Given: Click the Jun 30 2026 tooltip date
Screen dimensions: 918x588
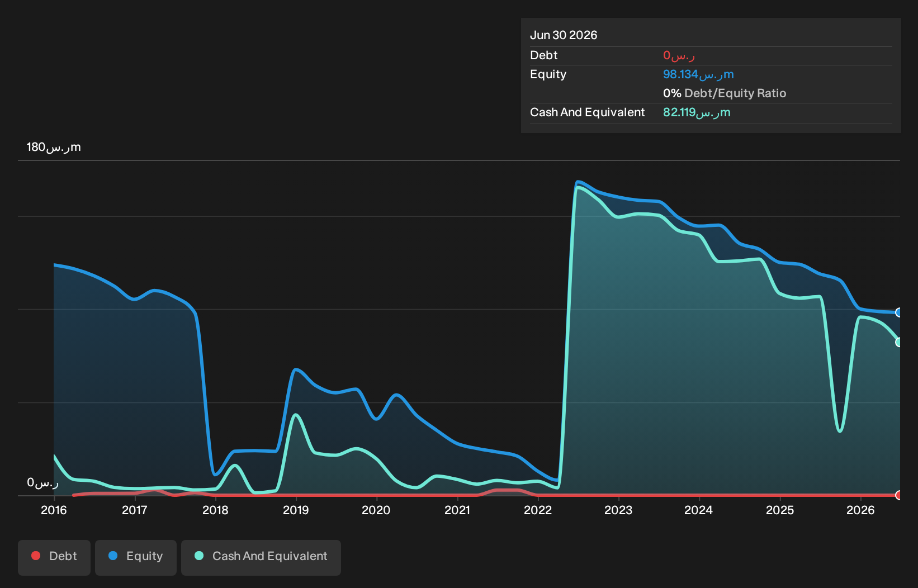Looking at the screenshot, I should [x=564, y=35].
